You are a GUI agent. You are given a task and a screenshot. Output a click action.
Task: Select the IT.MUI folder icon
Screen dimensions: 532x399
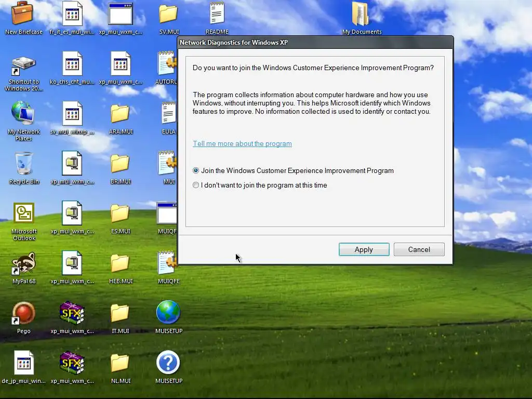tap(120, 313)
